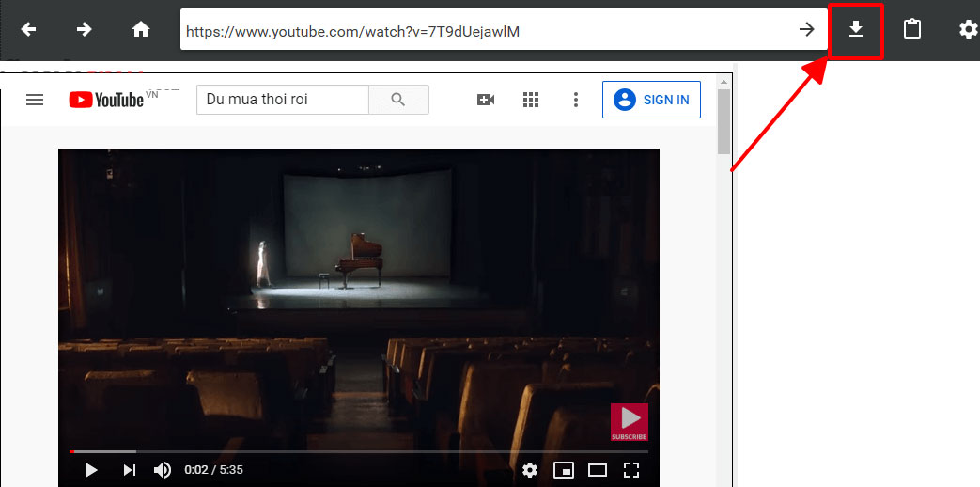This screenshot has width=980, height=487.
Task: Open the create video camera icon
Action: click(486, 100)
